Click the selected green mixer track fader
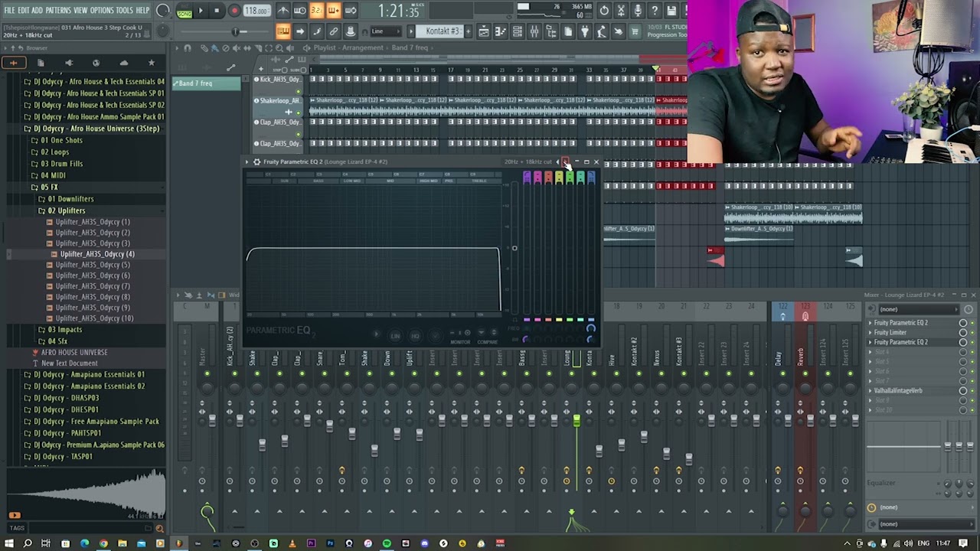Viewport: 980px width, 551px height. click(577, 420)
